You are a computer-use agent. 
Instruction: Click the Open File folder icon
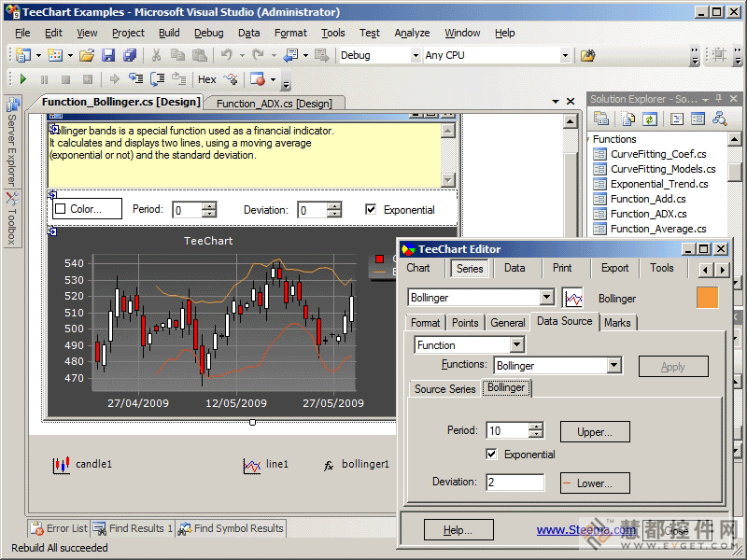point(87,55)
